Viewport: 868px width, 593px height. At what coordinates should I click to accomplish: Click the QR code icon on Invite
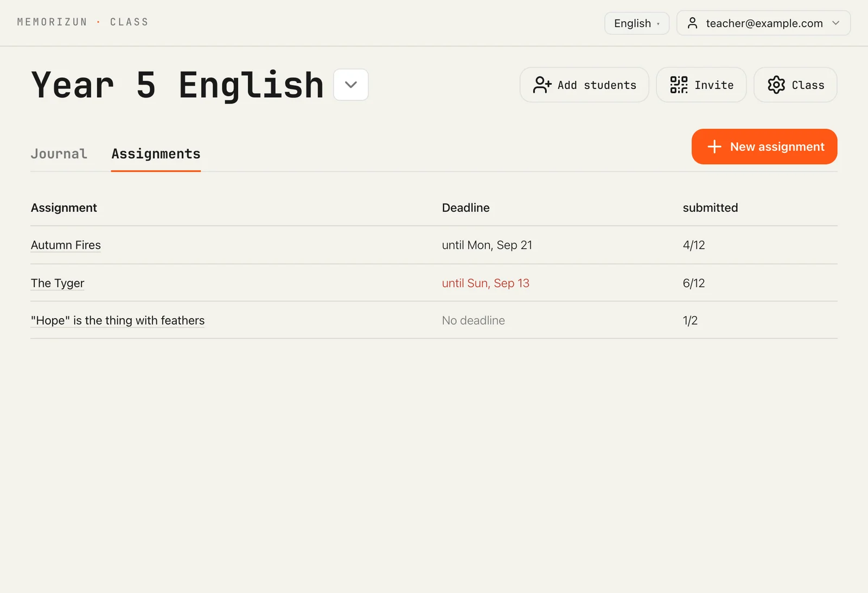tap(679, 85)
